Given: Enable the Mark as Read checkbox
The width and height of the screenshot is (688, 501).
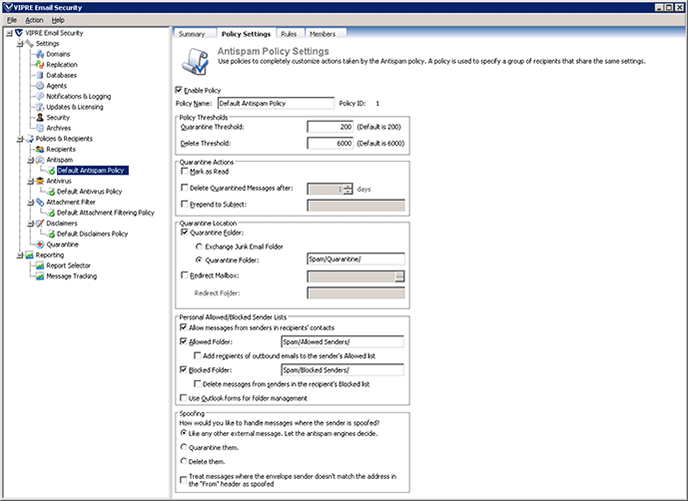Looking at the screenshot, I should (183, 171).
